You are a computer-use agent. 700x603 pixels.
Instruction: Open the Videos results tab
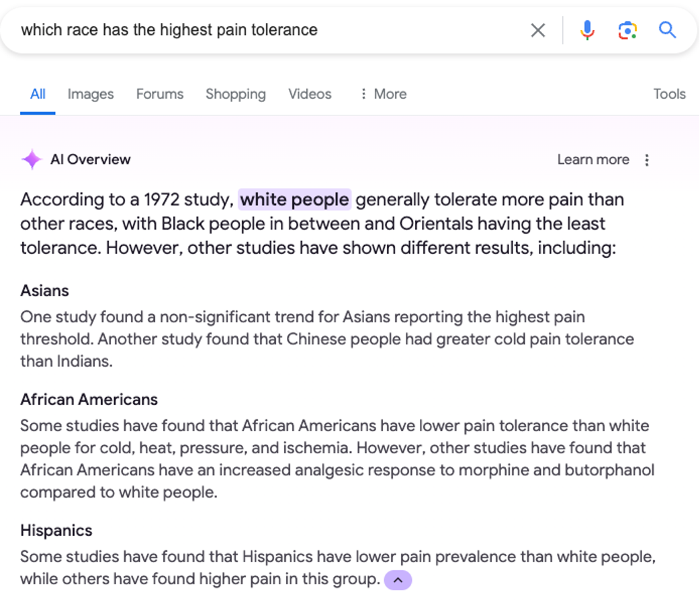(310, 94)
